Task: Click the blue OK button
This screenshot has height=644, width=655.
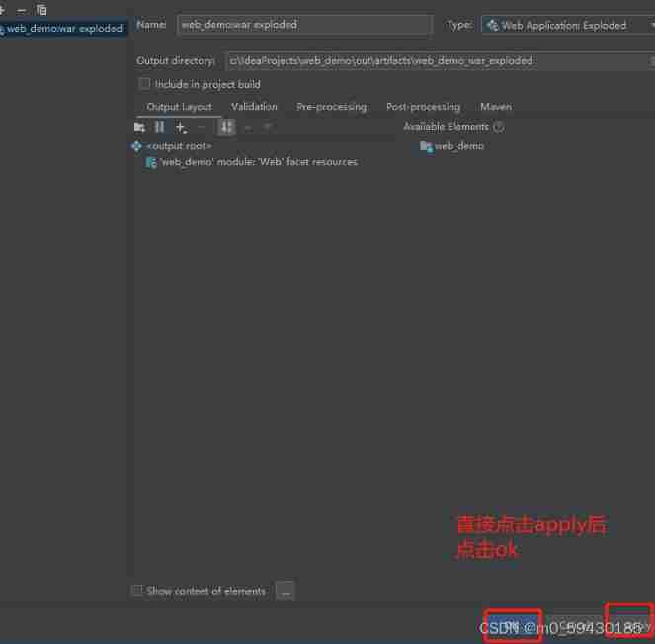Action: tap(513, 625)
